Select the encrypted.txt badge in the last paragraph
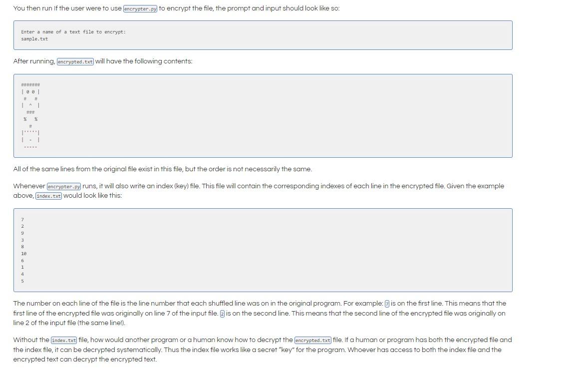This screenshot has width=588, height=369. point(312,340)
